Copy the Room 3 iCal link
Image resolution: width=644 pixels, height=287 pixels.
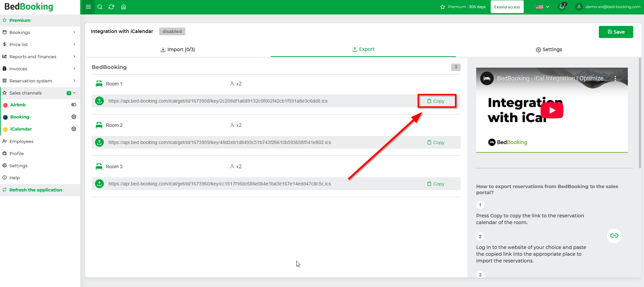[x=436, y=184]
